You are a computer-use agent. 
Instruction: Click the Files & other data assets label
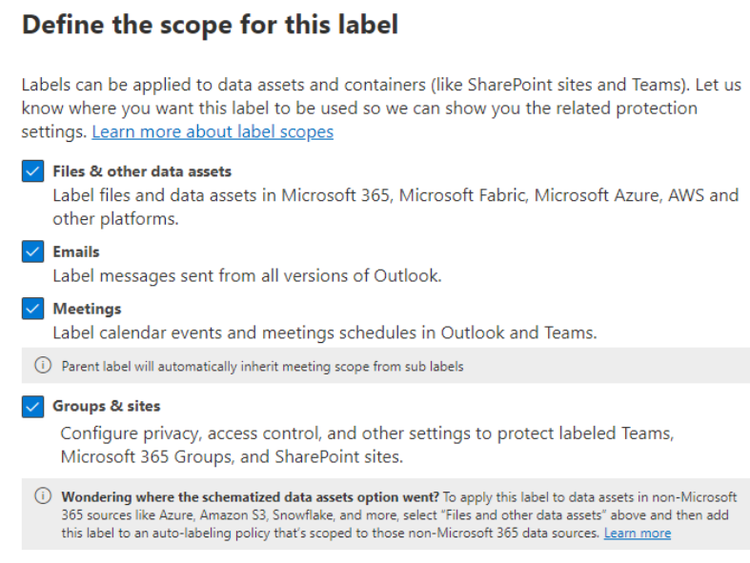142,172
